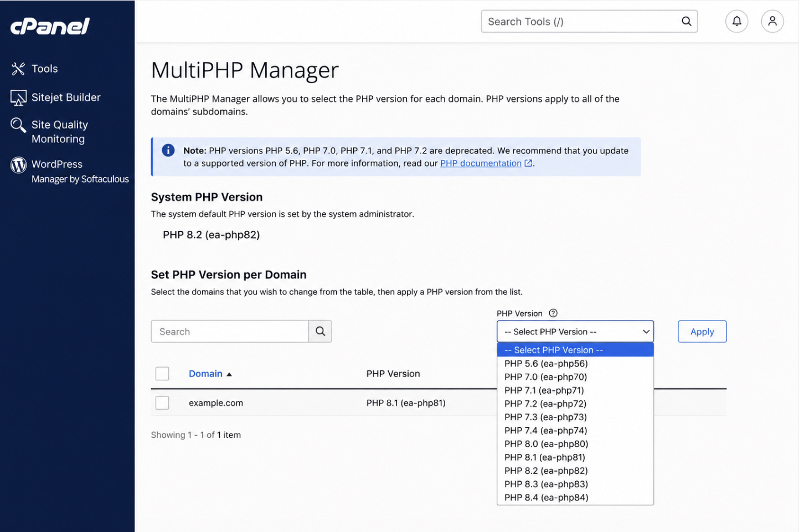Image resolution: width=799 pixels, height=532 pixels.
Task: Click the PHP 8.1 (ea-php81) table cell
Action: click(406, 403)
